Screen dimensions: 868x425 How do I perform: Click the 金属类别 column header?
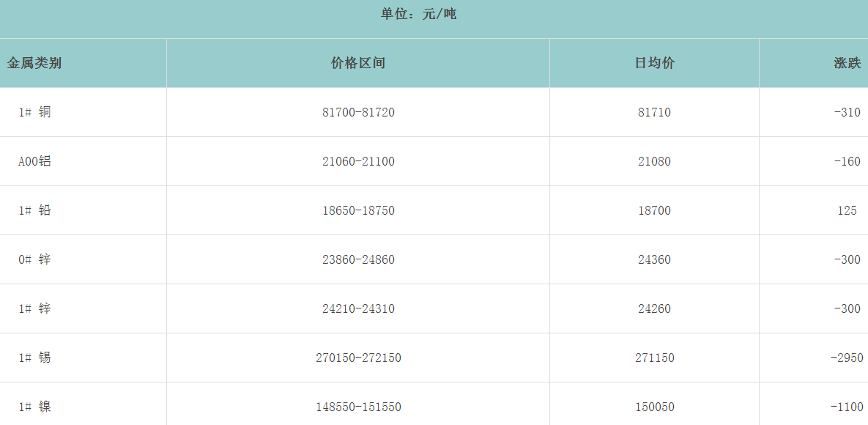coord(34,63)
